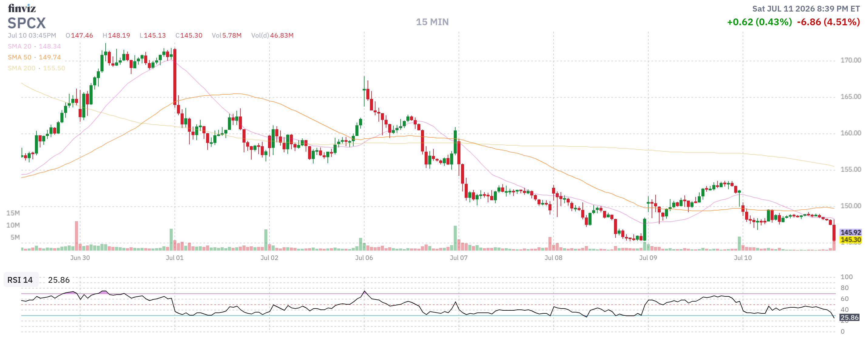Click the 25.86 RSI value badge
This screenshot has height=341, width=868.
coord(849,317)
